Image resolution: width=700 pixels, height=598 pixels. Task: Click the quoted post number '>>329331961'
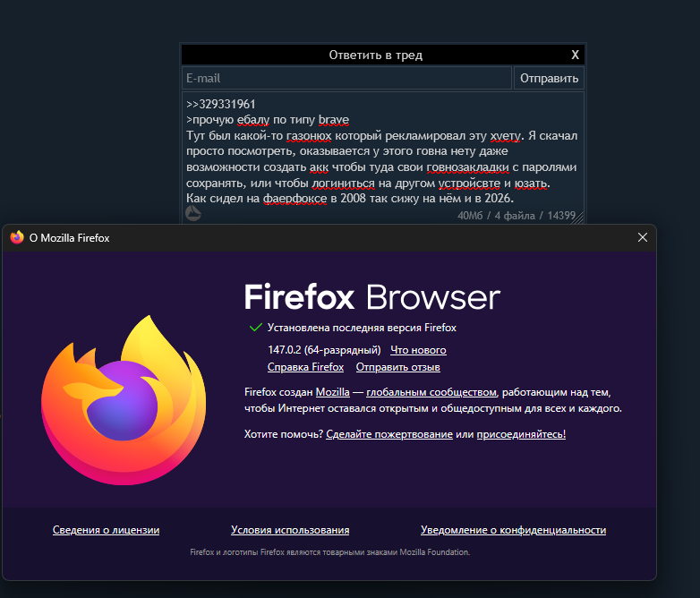coord(220,104)
